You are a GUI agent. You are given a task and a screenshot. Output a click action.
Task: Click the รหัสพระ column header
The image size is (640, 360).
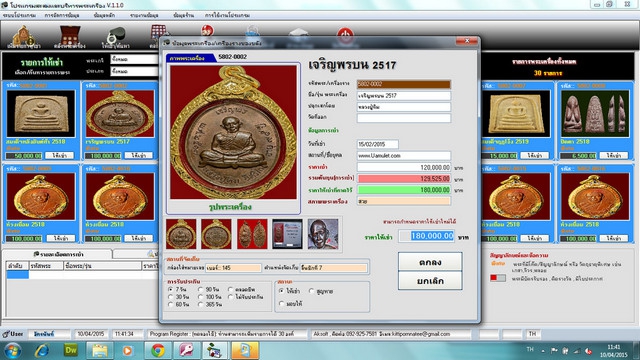(46, 266)
